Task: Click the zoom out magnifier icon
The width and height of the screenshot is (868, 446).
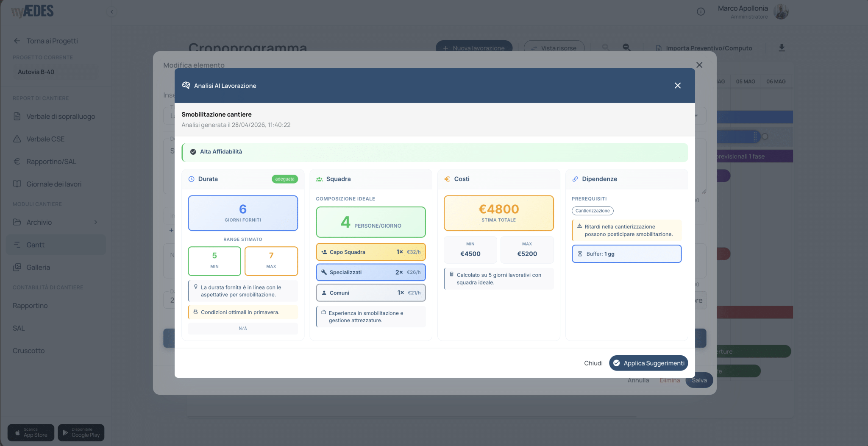Action: pyautogui.click(x=626, y=47)
